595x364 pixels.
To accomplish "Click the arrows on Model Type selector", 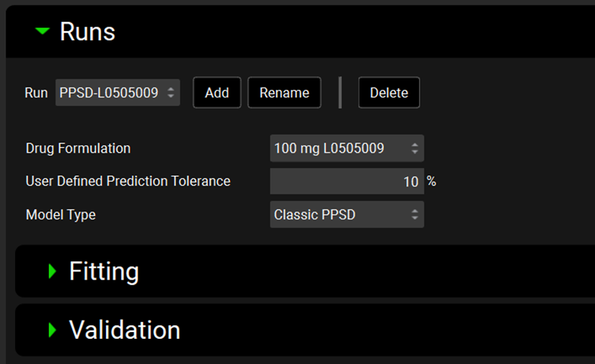I will pyautogui.click(x=414, y=215).
